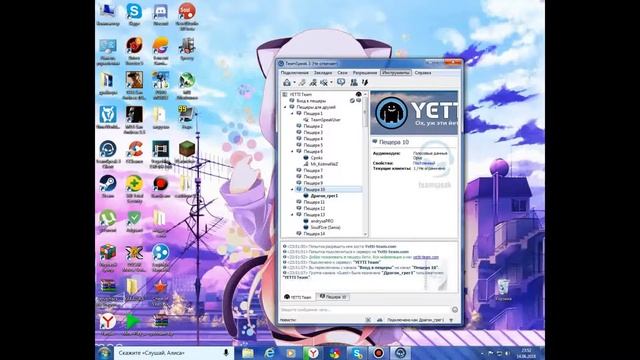Toggle the channel subscription eye toolbar icon

pos(324,82)
